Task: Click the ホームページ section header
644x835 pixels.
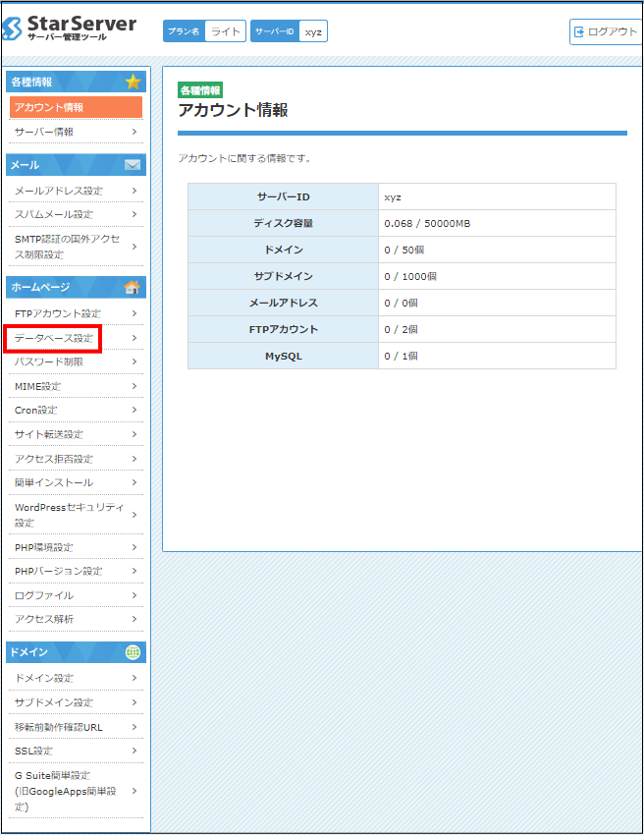Action: [76, 287]
